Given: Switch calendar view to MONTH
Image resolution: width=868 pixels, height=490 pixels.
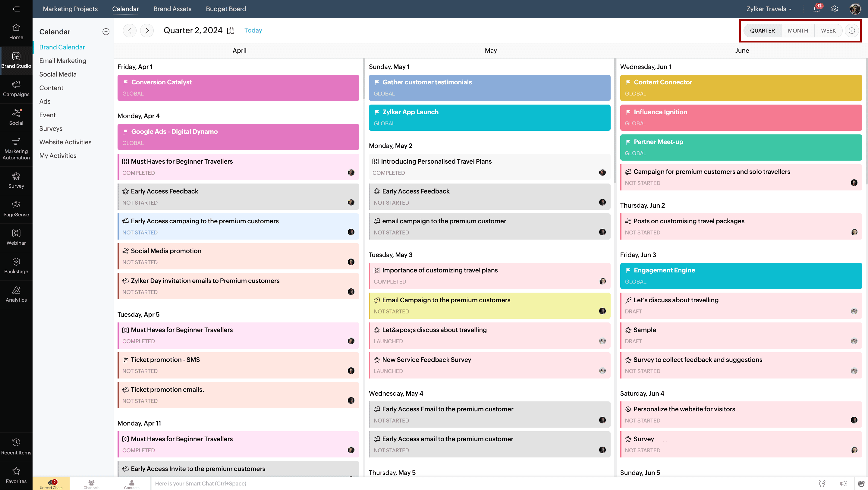Looking at the screenshot, I should point(797,31).
